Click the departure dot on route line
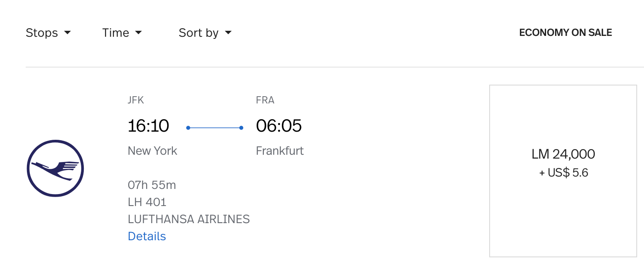This screenshot has width=644, height=271. (188, 128)
